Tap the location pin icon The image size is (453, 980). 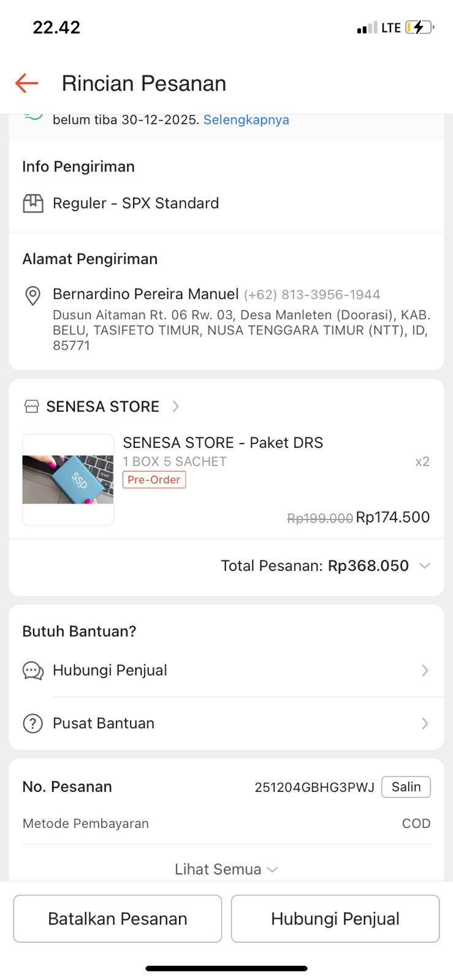[x=32, y=295]
